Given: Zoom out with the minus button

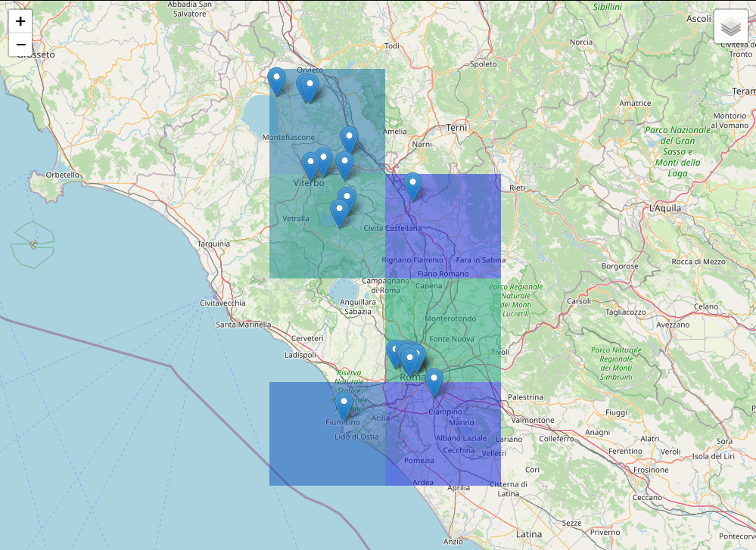Looking at the screenshot, I should 20,45.
